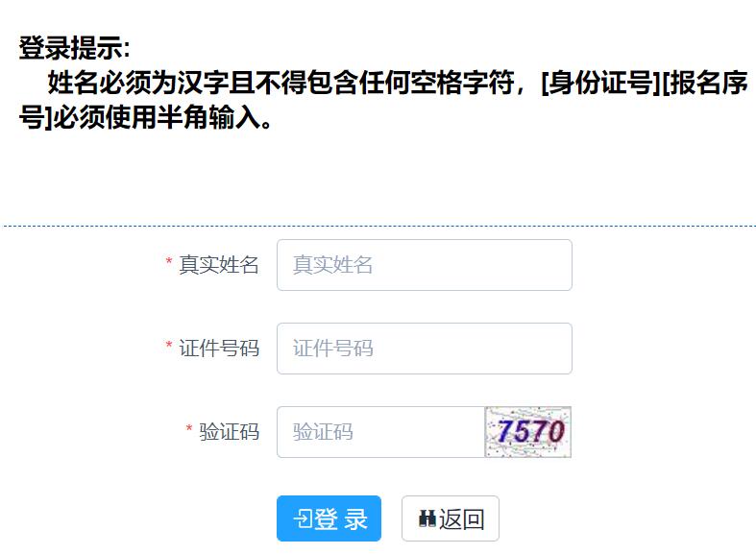Click the blue 登录 button

tap(329, 518)
